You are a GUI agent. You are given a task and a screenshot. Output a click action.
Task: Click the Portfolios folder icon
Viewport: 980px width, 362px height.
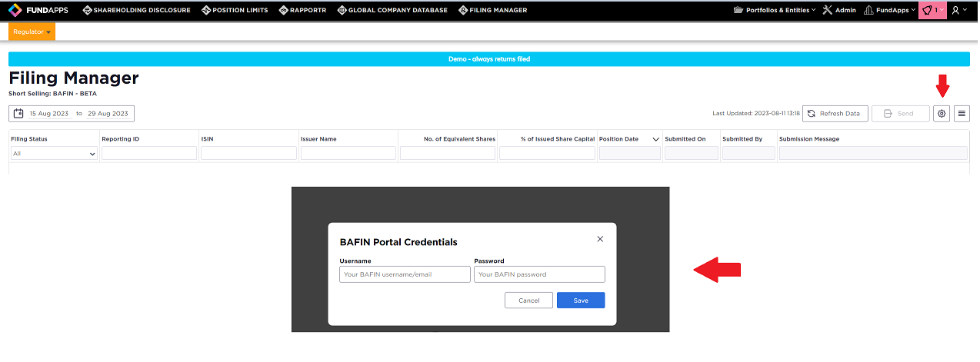pos(738,10)
